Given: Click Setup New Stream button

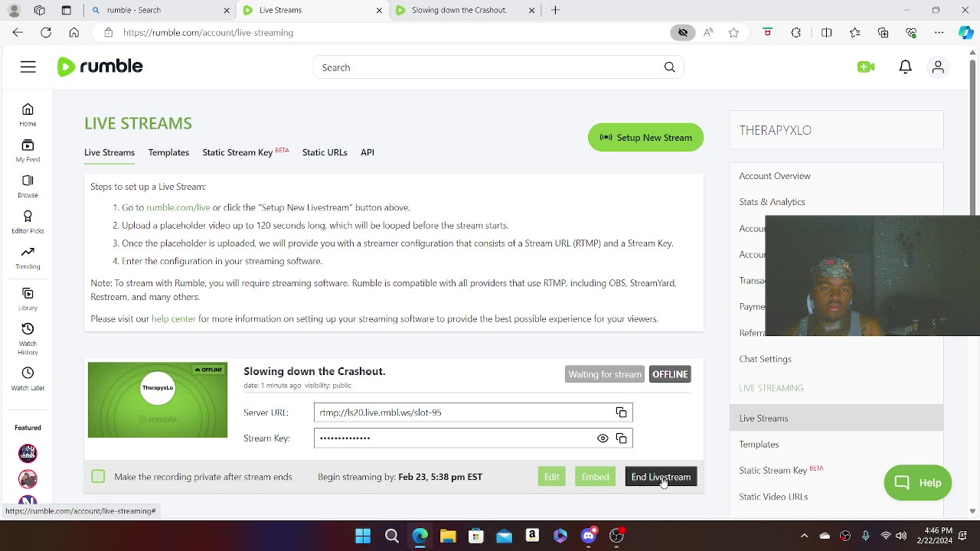Looking at the screenshot, I should (x=645, y=138).
